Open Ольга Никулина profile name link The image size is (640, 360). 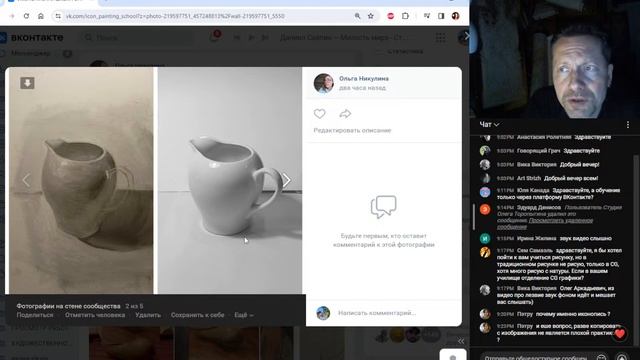[x=364, y=78]
